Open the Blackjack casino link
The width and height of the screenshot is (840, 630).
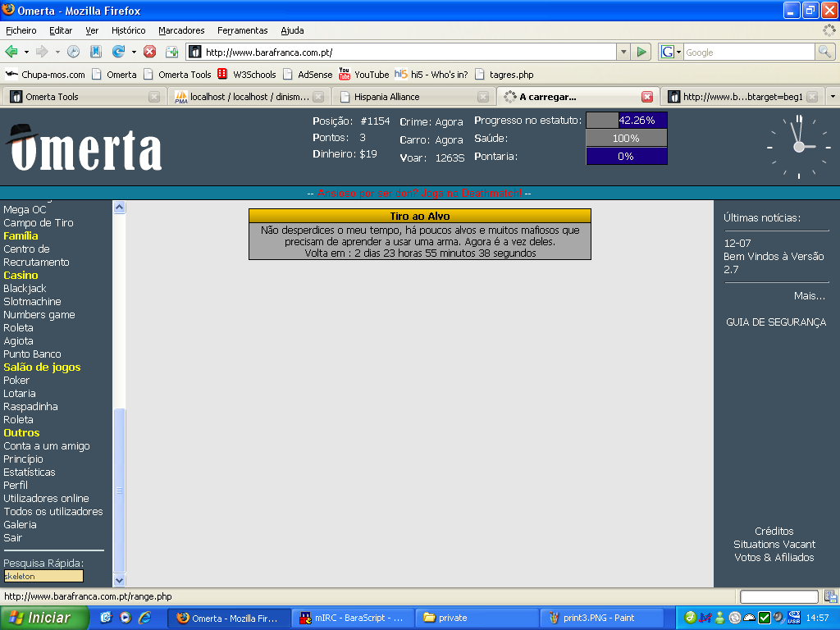(25, 289)
